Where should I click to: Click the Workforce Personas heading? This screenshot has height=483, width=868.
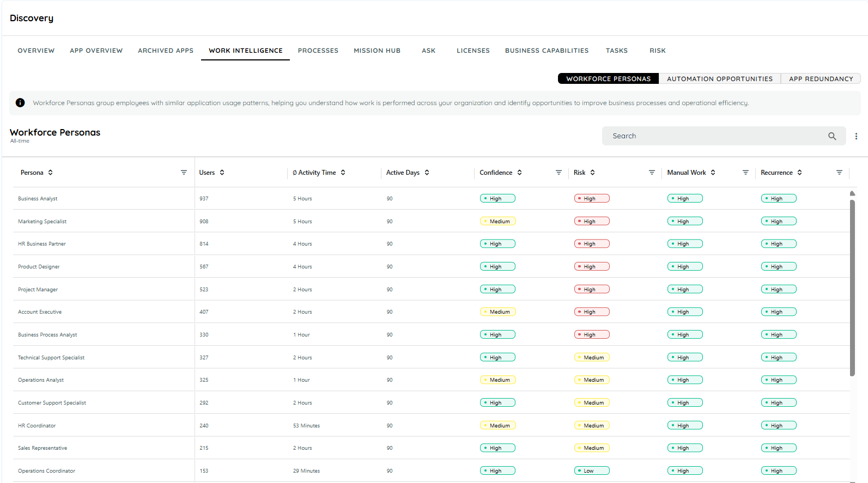click(x=55, y=132)
